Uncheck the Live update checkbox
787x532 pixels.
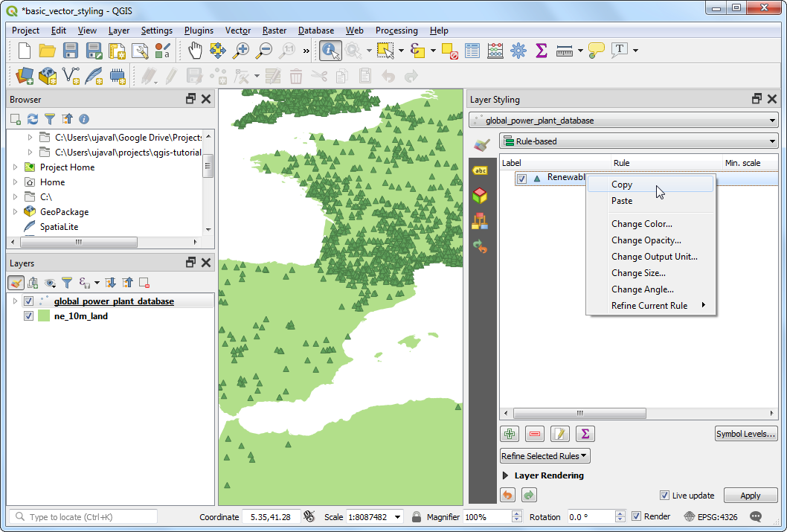pyautogui.click(x=665, y=496)
